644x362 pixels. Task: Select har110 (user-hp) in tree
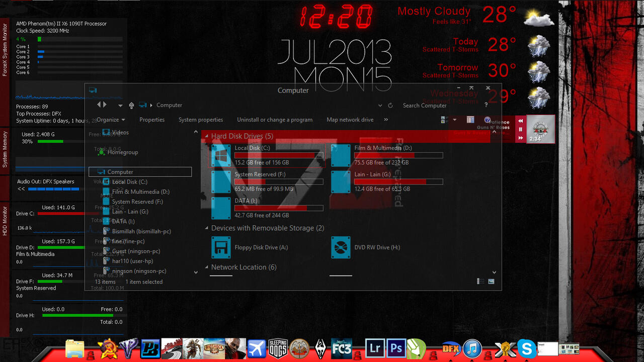(x=128, y=261)
